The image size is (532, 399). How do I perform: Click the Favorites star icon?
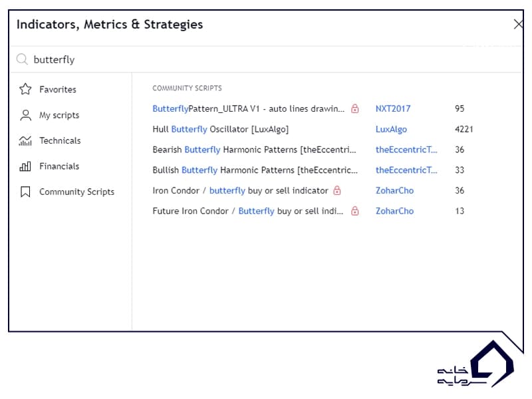click(25, 89)
